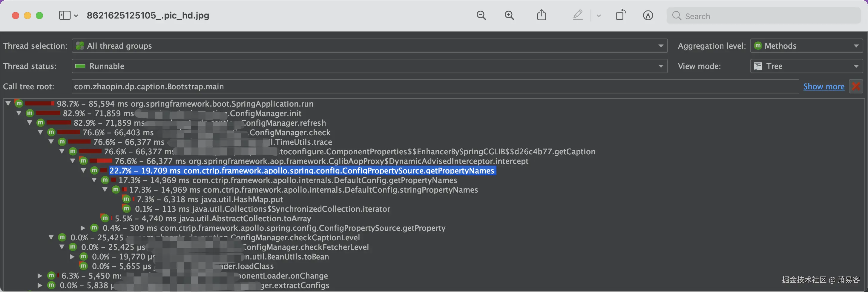This screenshot has width=868, height=292.
Task: Click method icon beside ConfigManager.check
Action: pyautogui.click(x=51, y=132)
